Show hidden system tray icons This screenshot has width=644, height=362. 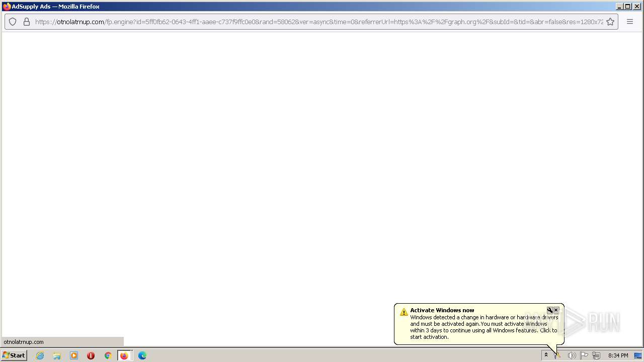coord(546,355)
